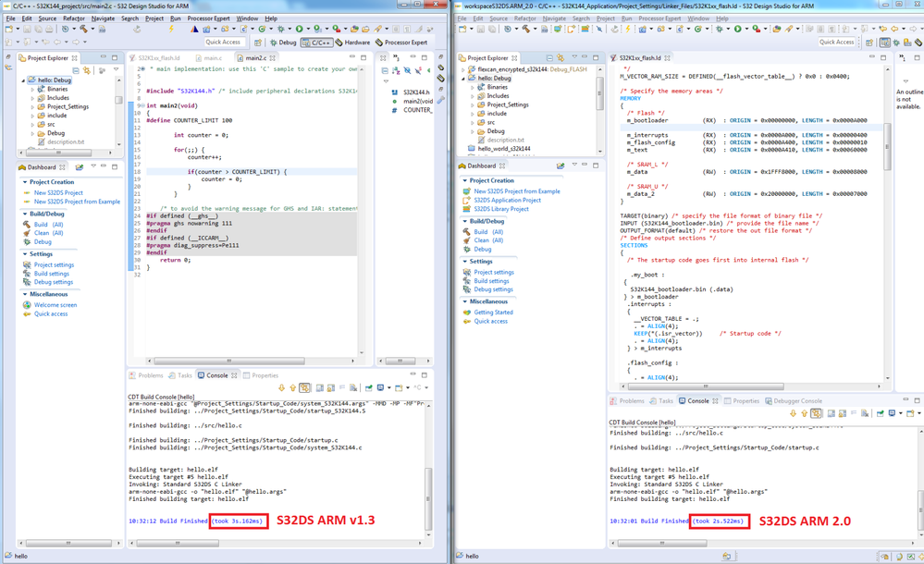Open Refactor menu in left window

pos(74,18)
